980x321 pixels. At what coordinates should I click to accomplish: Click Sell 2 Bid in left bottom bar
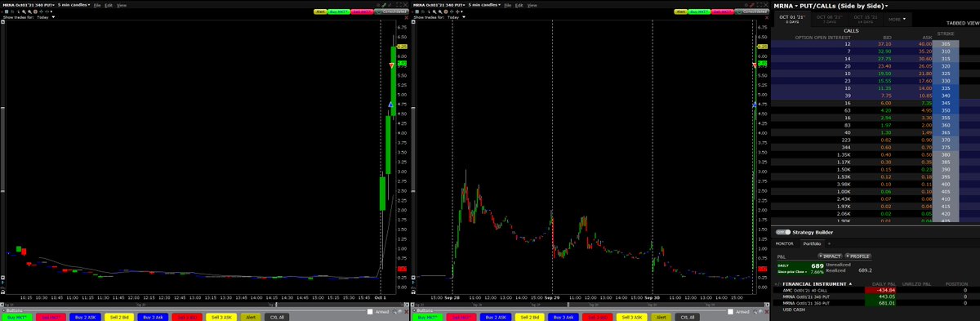pos(118,316)
